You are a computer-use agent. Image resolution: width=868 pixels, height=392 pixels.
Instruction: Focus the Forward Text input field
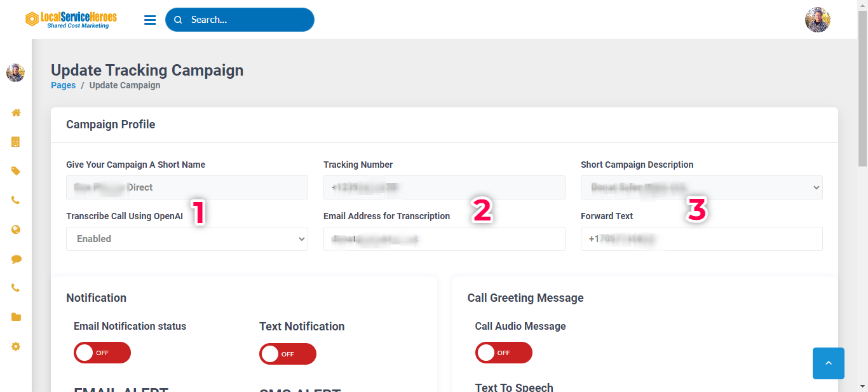[701, 239]
